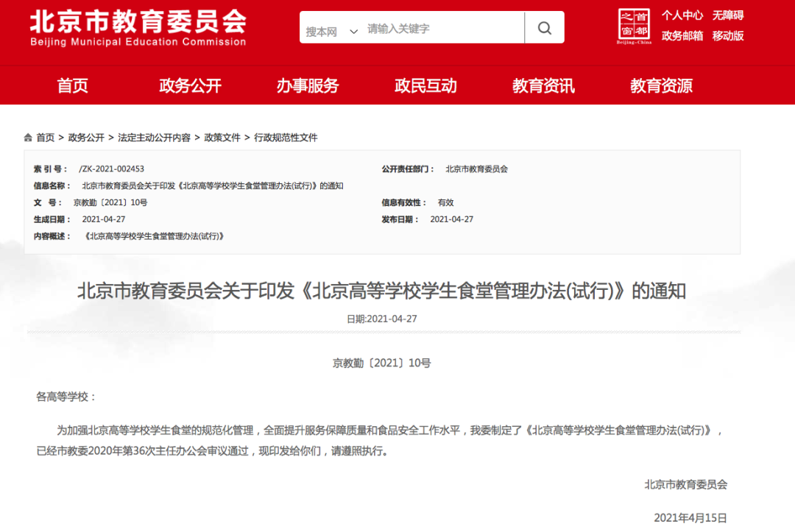Screen dimensions: 795x532
Task: Click 政务公开 breadcrumb link
Action: pyautogui.click(x=86, y=138)
